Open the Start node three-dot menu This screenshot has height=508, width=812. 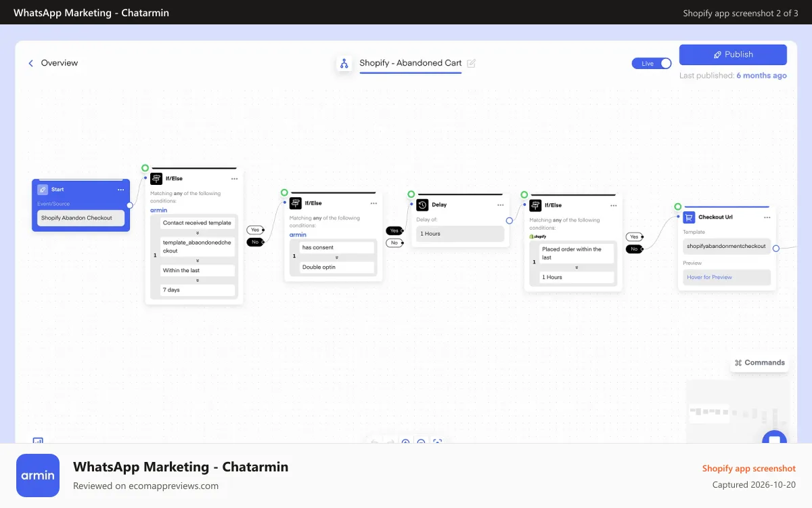(x=120, y=190)
